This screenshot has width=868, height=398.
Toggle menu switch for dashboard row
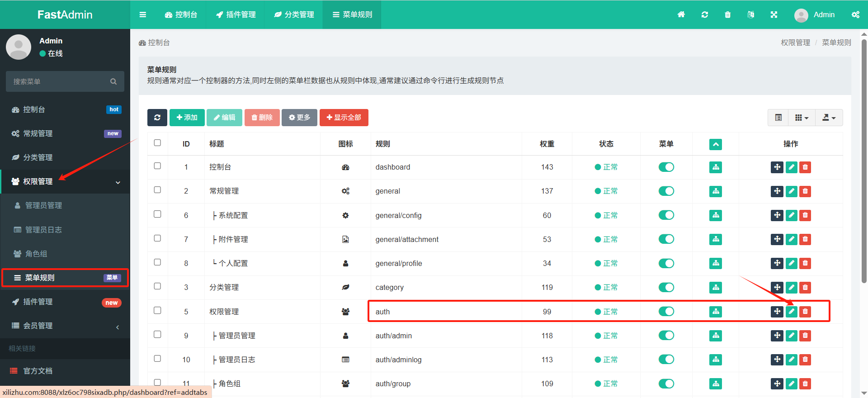(666, 167)
